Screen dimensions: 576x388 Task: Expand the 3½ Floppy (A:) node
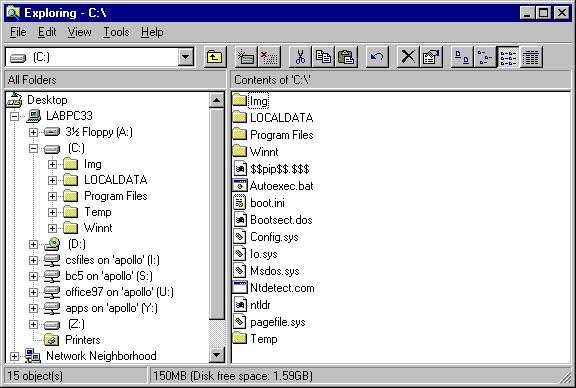[33, 132]
